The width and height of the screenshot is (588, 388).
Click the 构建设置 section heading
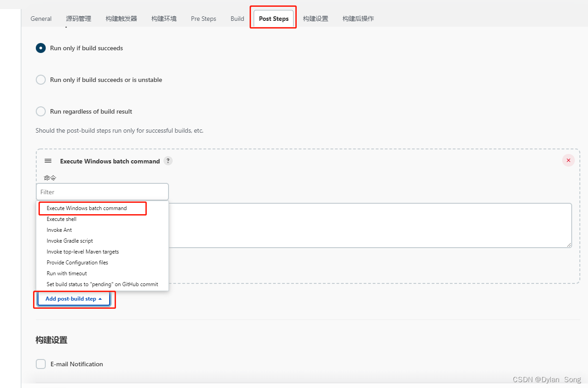tap(52, 340)
